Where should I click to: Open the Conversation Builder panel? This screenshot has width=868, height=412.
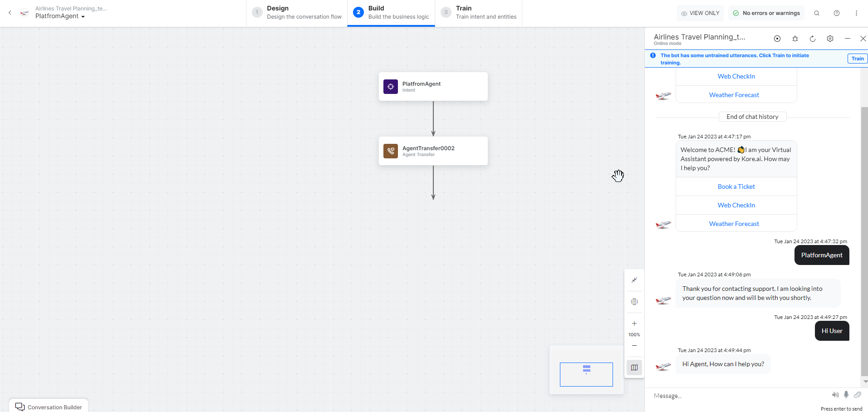click(x=49, y=407)
